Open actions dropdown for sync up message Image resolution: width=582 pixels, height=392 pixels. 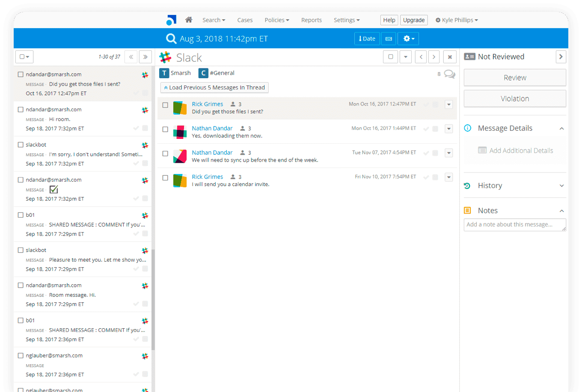pyautogui.click(x=448, y=153)
